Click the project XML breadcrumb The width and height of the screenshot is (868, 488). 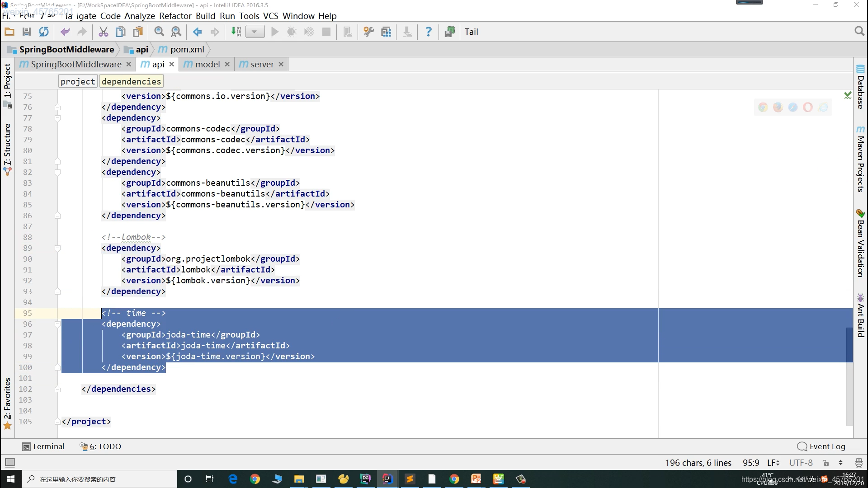tap(78, 81)
